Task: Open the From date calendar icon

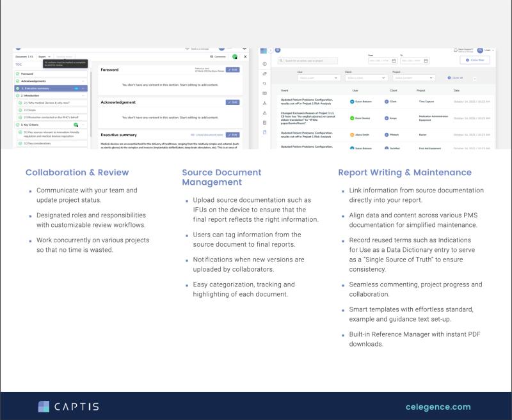Action: 394,61
